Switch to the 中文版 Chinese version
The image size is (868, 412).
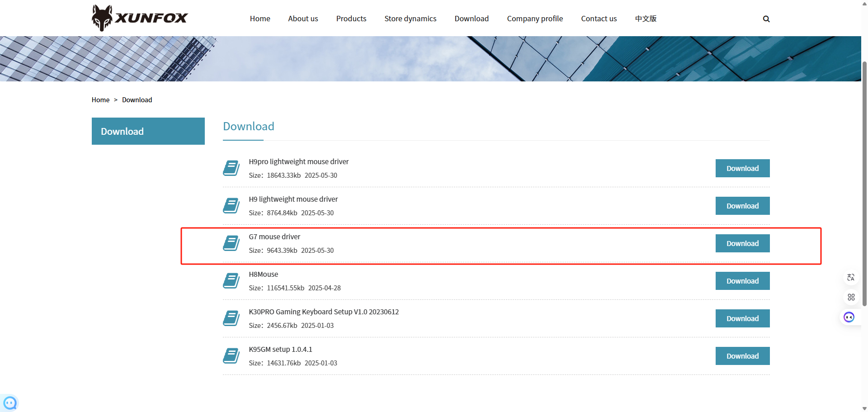pos(646,19)
